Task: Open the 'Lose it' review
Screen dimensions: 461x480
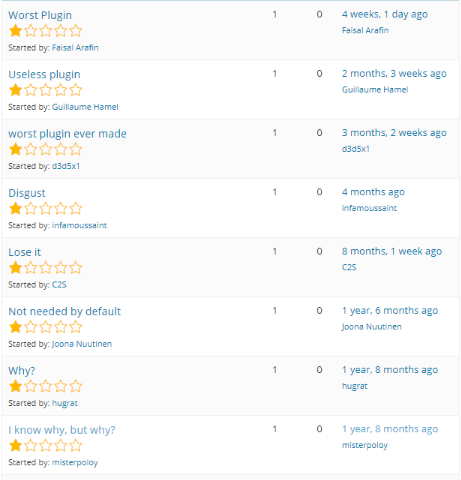Action: 25,252
